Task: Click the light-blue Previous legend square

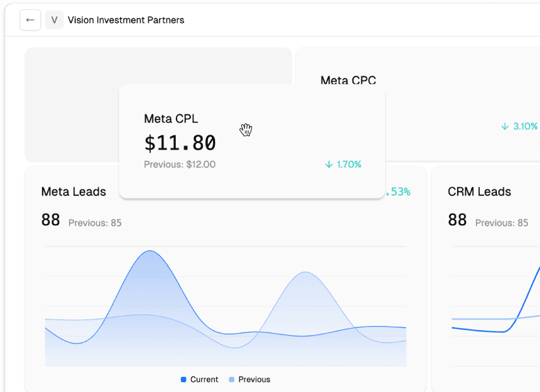Action: pyautogui.click(x=231, y=380)
